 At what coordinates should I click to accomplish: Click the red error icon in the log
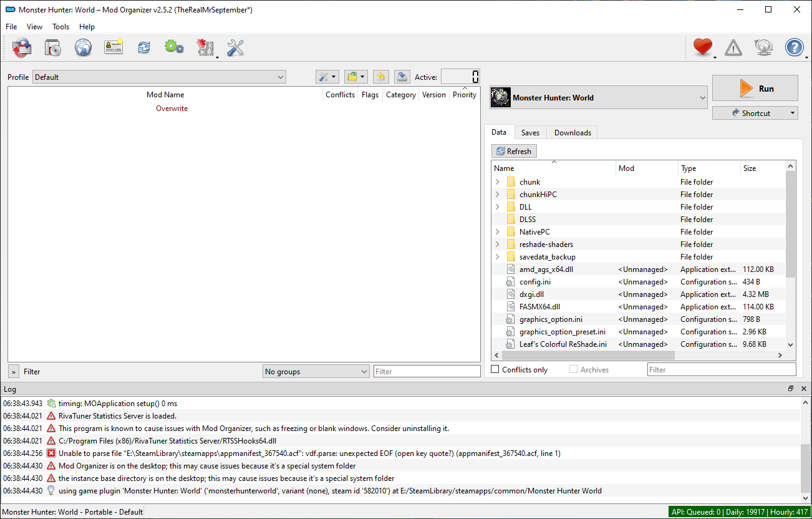pyautogui.click(x=51, y=454)
